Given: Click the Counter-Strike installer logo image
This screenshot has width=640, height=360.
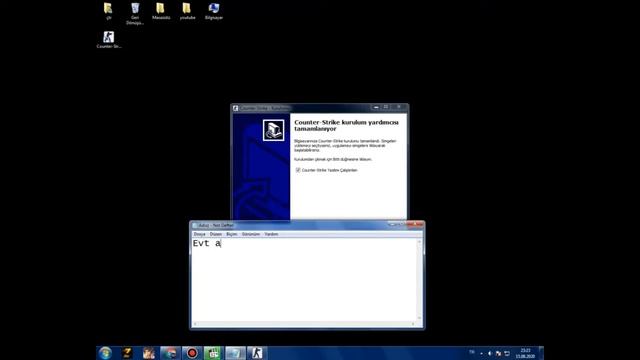Looking at the screenshot, I should (x=273, y=131).
